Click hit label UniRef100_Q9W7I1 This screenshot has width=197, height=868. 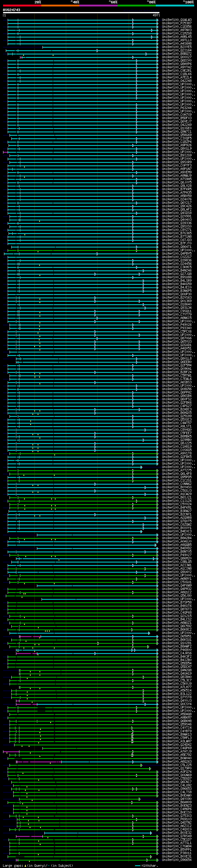pyautogui.click(x=177, y=131)
